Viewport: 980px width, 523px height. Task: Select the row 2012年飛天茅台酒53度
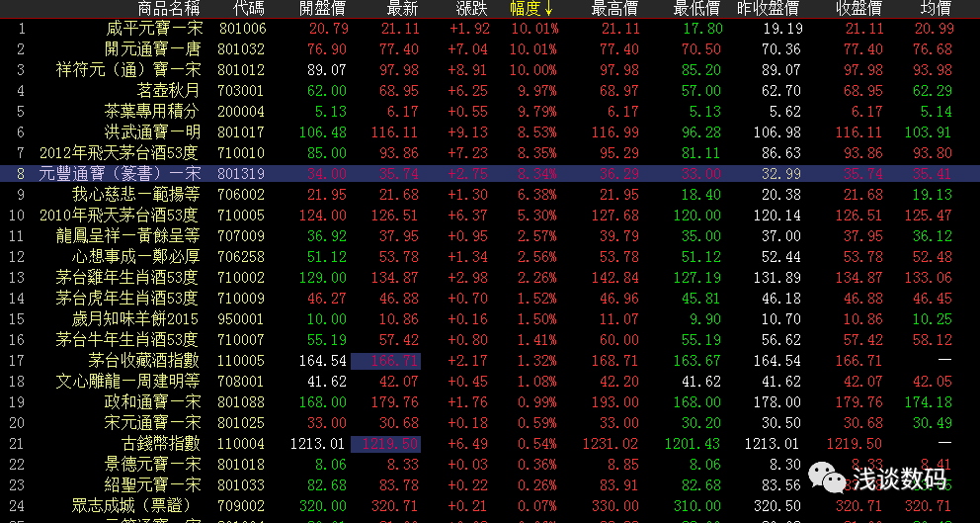[490, 152]
